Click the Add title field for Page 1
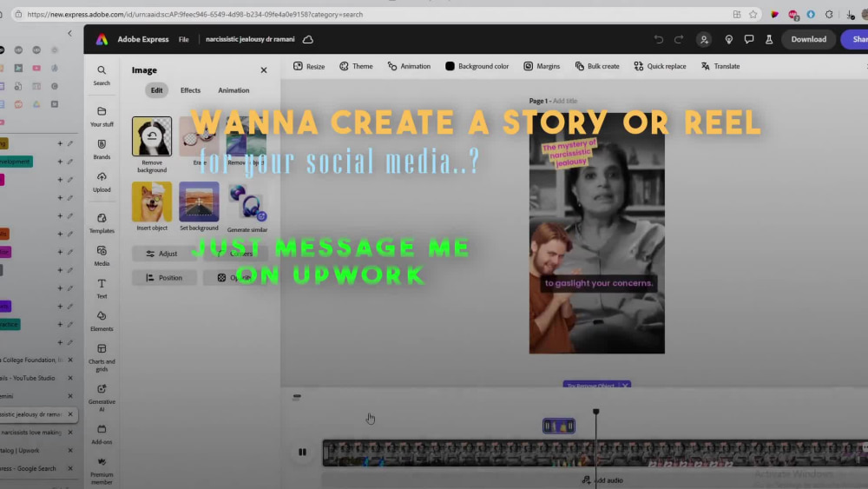The image size is (868, 489). [x=565, y=101]
